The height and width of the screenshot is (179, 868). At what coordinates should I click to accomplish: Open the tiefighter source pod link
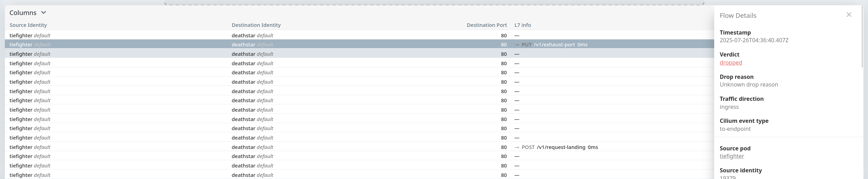coord(732,156)
